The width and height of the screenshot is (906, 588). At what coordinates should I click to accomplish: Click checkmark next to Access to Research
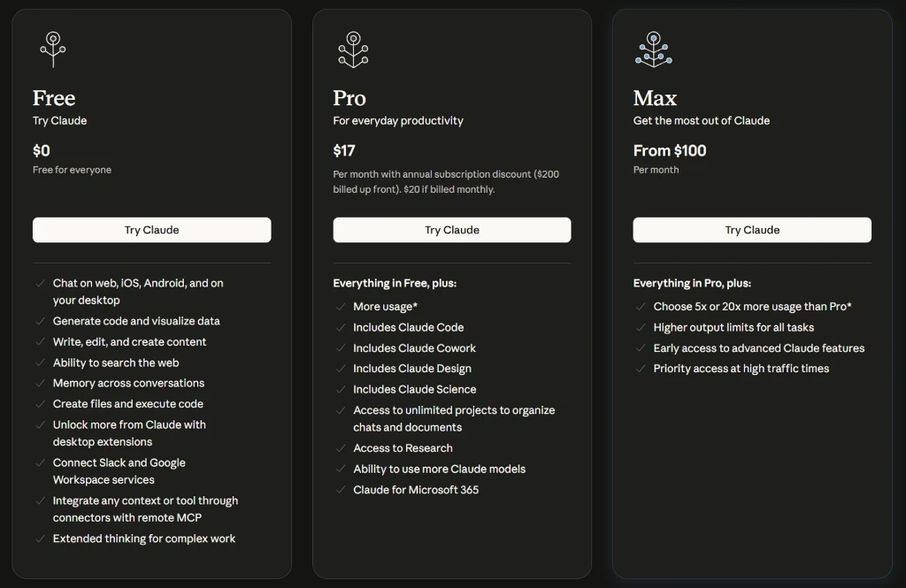[x=341, y=448]
